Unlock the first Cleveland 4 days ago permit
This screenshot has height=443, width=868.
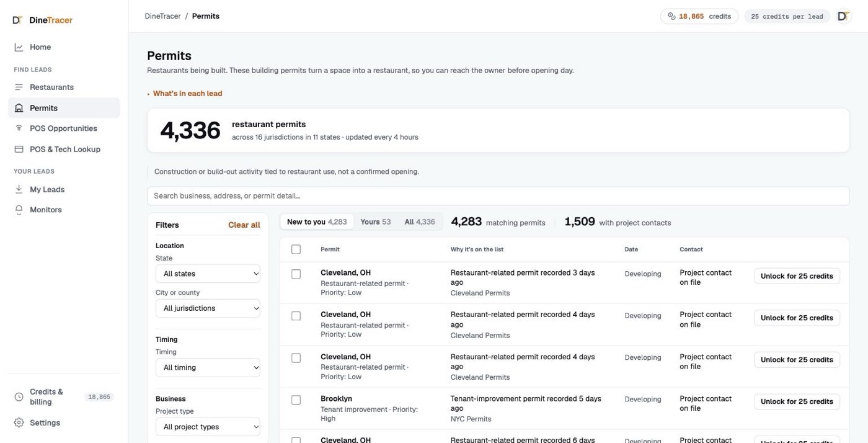coord(797,318)
